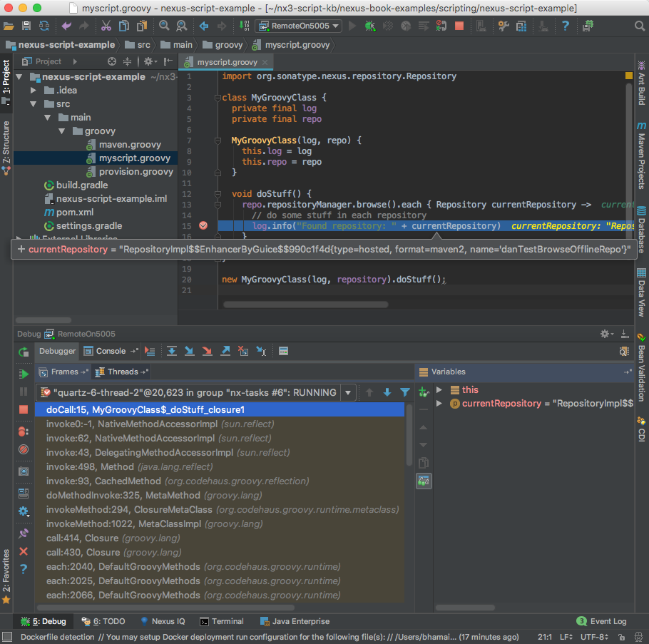Viewport: 649px width, 644px height.
Task: Filter frames with the funnel icon
Action: [405, 392]
